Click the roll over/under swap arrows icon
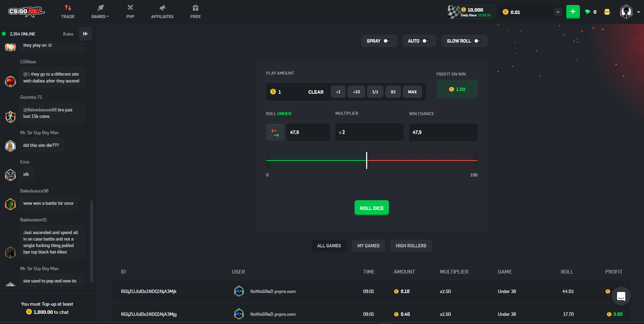This screenshot has height=324, width=644. [275, 132]
